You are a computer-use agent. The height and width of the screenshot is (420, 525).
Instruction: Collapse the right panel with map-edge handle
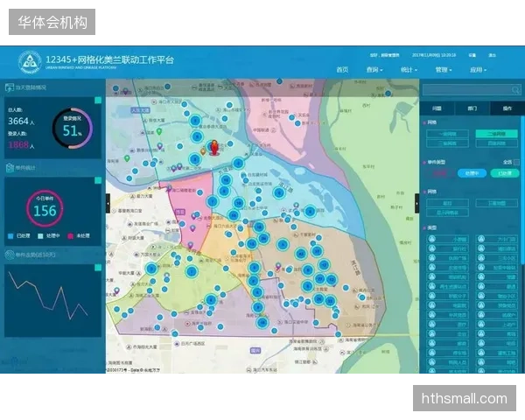(x=416, y=203)
